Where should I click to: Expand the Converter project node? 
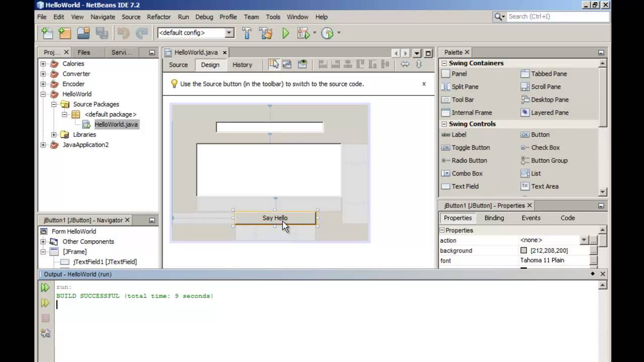pos(43,74)
